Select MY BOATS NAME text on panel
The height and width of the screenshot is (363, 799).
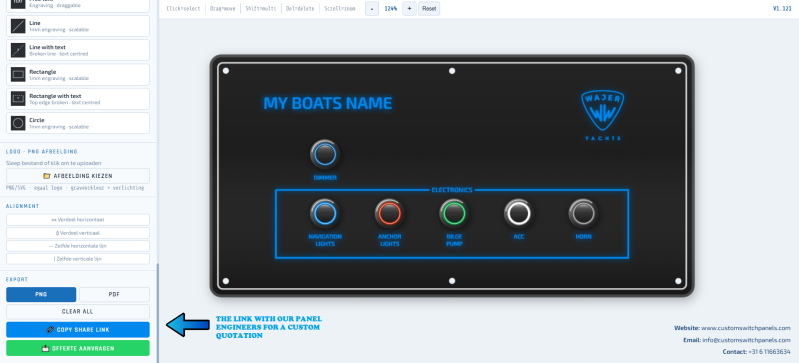[x=328, y=103]
